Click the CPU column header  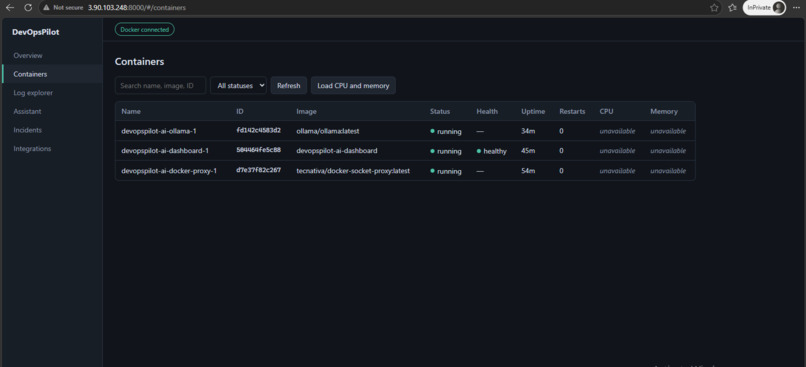[607, 111]
